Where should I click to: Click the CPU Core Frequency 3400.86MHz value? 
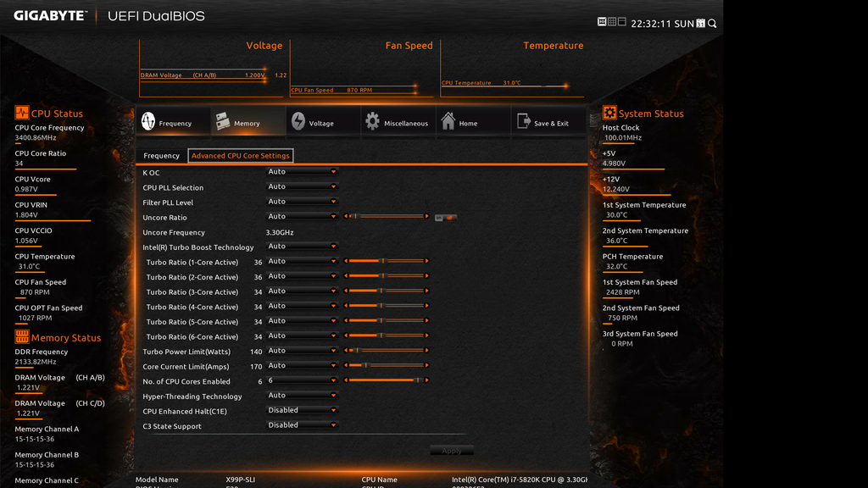click(x=36, y=137)
